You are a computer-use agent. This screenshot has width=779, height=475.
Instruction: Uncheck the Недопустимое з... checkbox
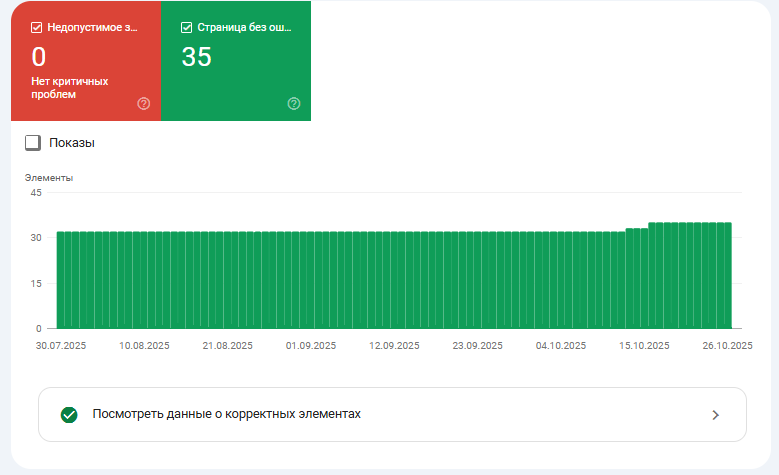tap(36, 27)
